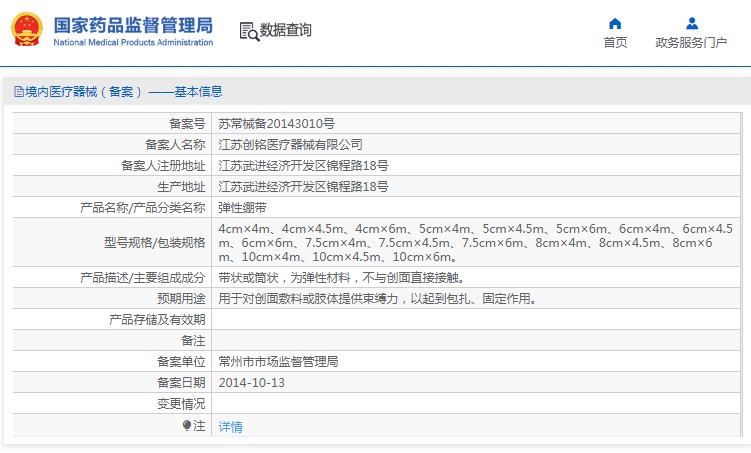
Task: Open 数据查询 data query
Action: point(285,30)
